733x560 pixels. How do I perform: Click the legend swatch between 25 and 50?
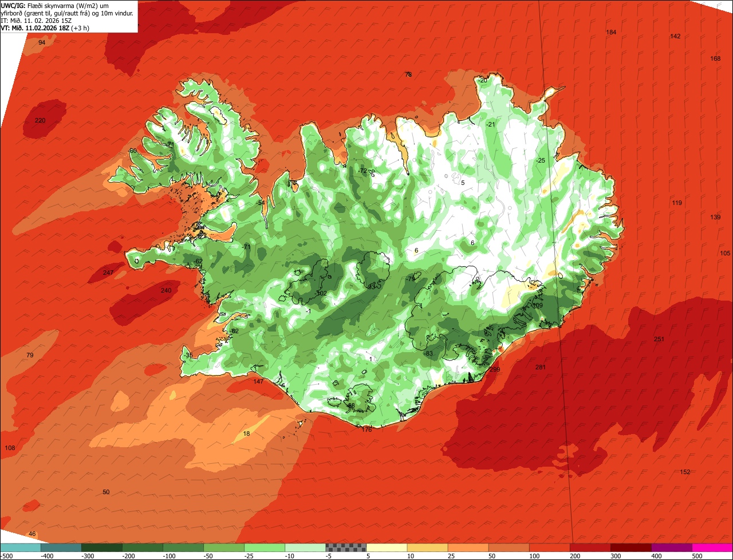pos(468,547)
